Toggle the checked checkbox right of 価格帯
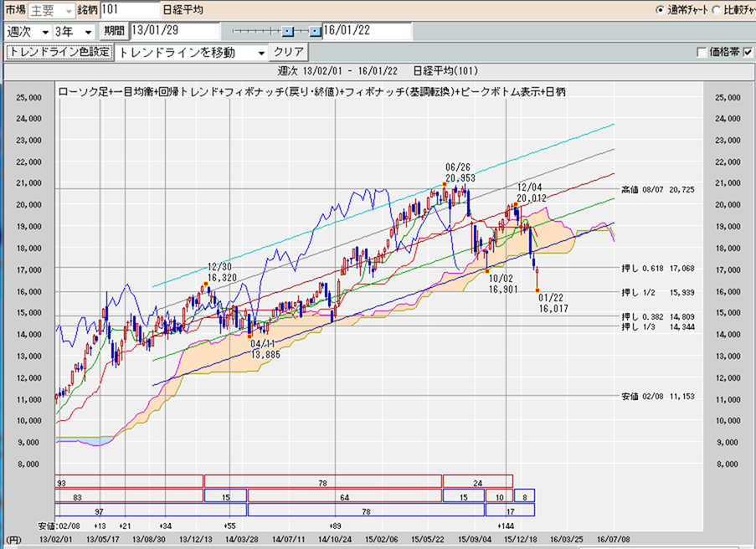 tap(748, 52)
